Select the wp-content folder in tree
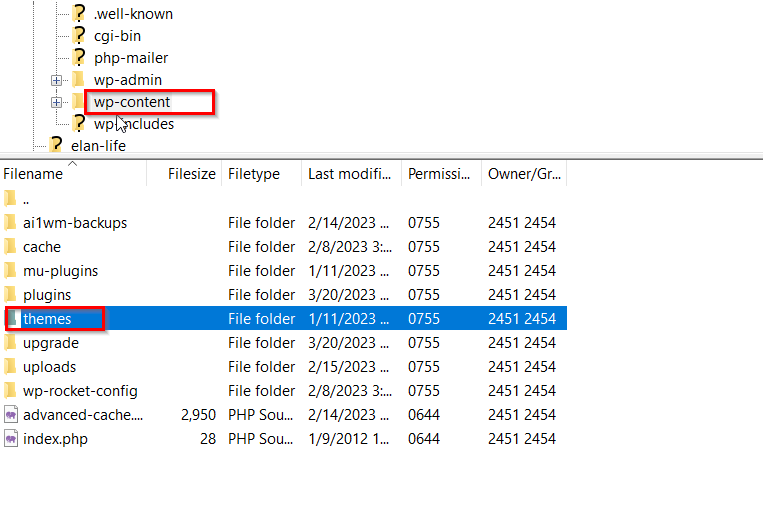Screen dimensions: 763x524 click(132, 102)
